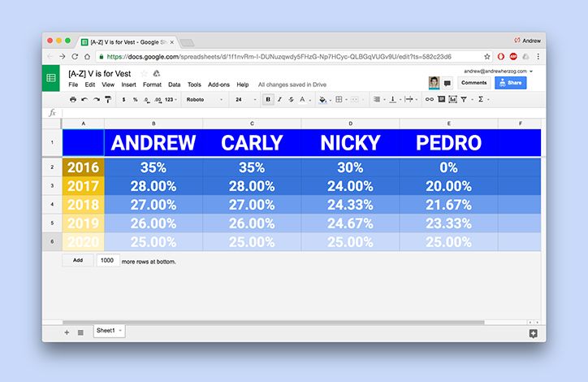Screen dimensions: 588x382
Task: Open the fill color picker
Action: pos(322,99)
